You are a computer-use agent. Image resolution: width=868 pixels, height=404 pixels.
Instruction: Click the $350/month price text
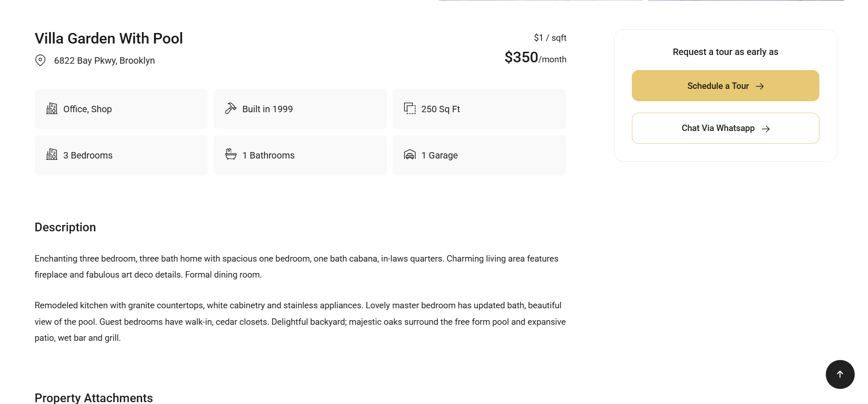pos(535,58)
